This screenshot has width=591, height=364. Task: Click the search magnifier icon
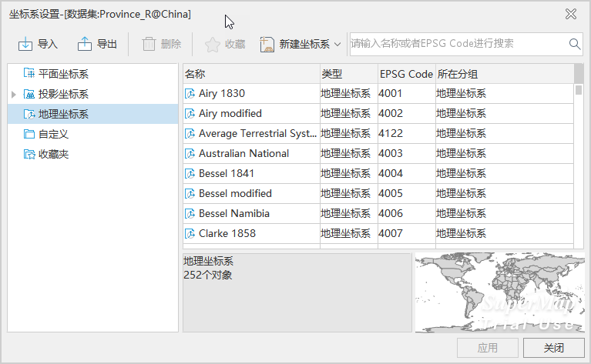[575, 44]
